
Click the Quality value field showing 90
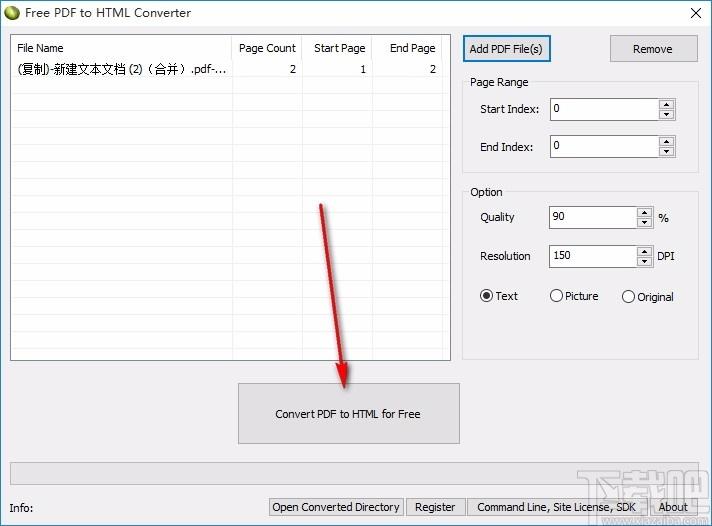coord(593,217)
